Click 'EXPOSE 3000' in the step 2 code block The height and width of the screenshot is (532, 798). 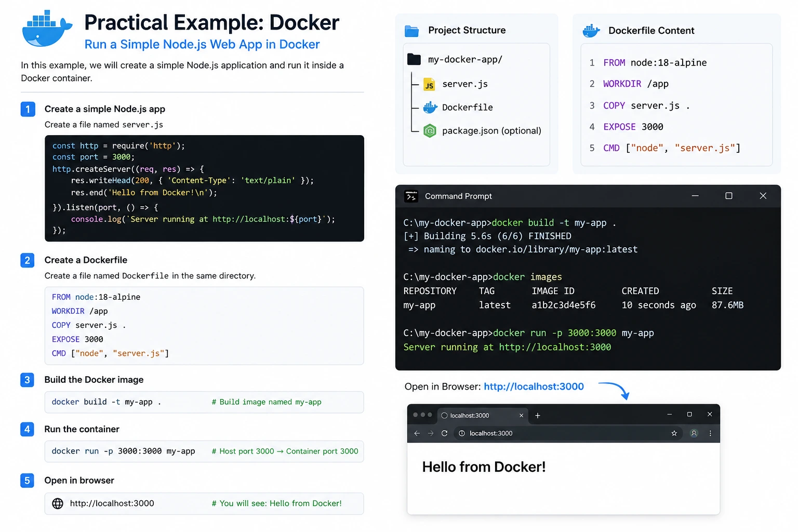77,339
